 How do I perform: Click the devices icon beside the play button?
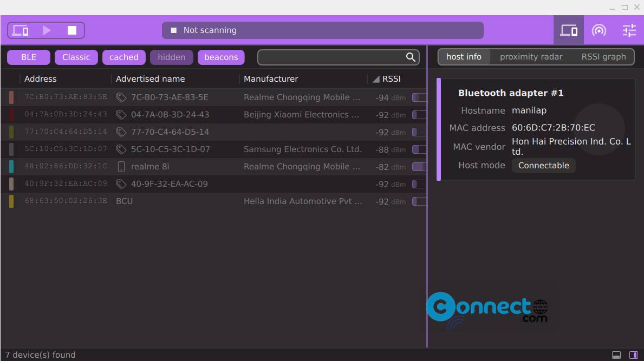point(20,30)
